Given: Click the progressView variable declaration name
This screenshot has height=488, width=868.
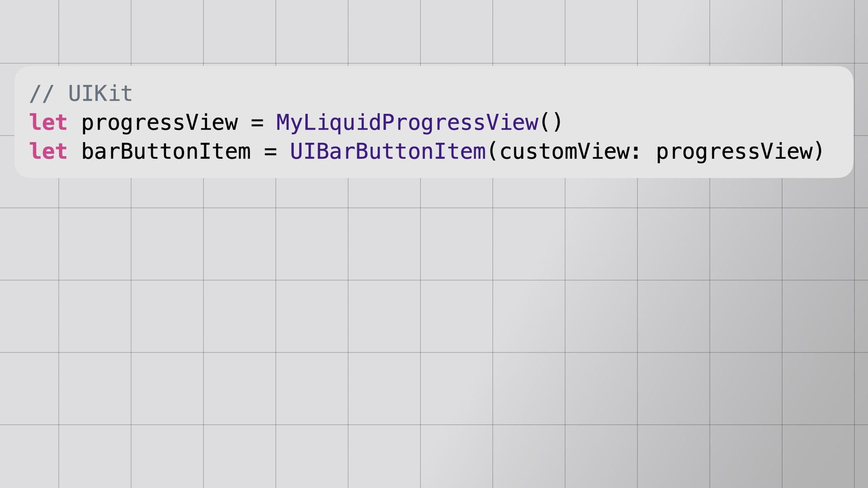Looking at the screenshot, I should tap(160, 123).
